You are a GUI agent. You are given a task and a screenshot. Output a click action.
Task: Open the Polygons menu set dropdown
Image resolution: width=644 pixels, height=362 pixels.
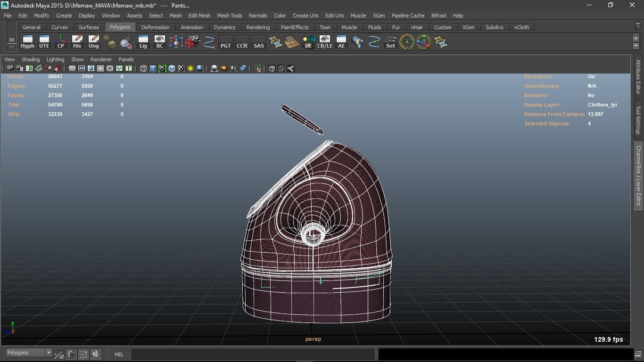tap(29, 353)
